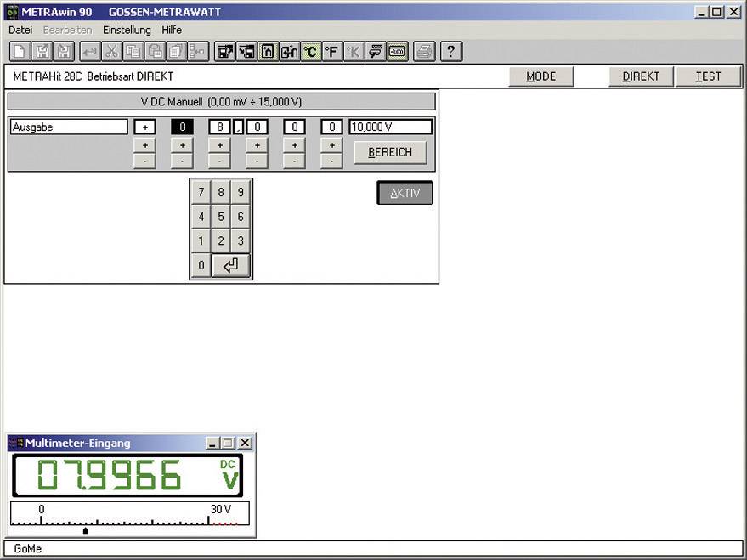
Task: Toggle the AKTIV output state
Action: (x=404, y=193)
